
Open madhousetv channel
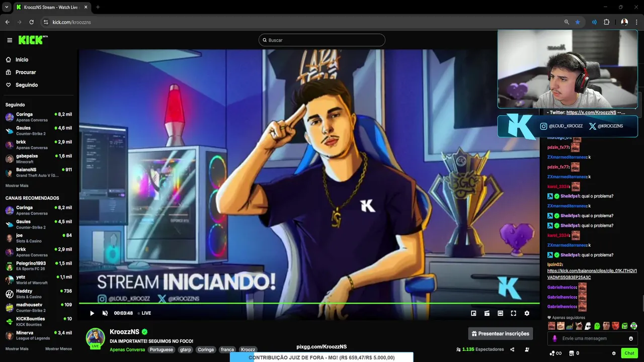[38, 308]
